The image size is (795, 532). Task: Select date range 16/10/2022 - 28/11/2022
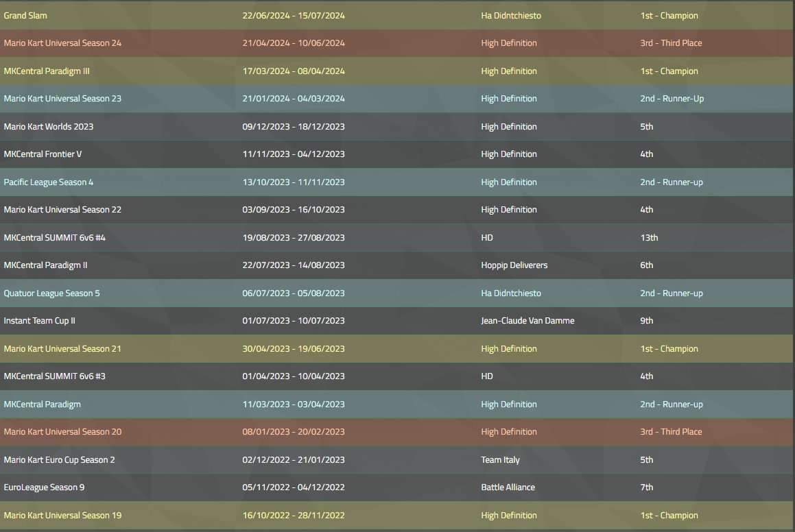294,516
